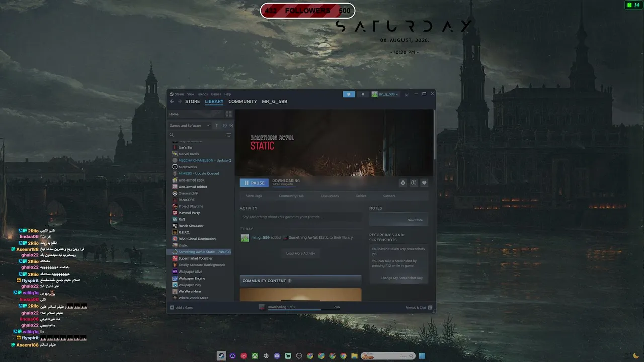Click the library search magnifier icon

tap(172, 135)
